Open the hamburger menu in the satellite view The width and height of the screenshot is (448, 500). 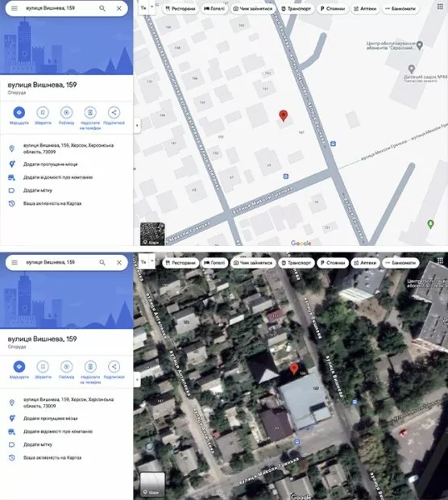click(x=15, y=262)
